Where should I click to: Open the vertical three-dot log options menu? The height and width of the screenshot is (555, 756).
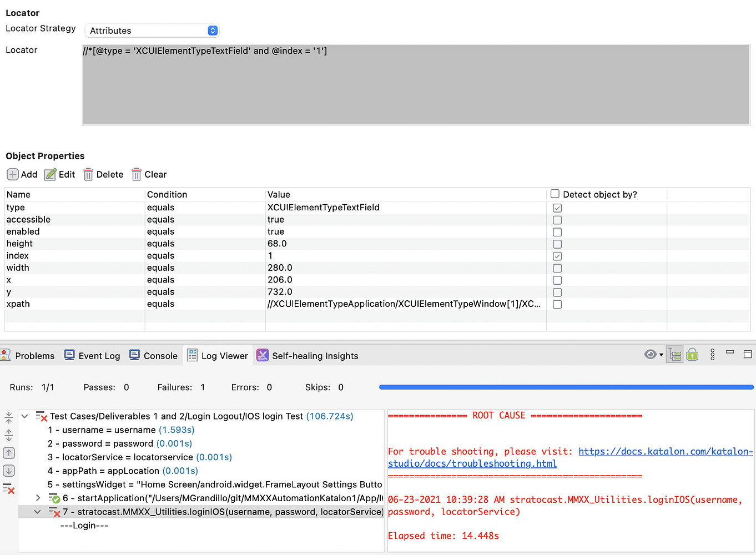[713, 354]
